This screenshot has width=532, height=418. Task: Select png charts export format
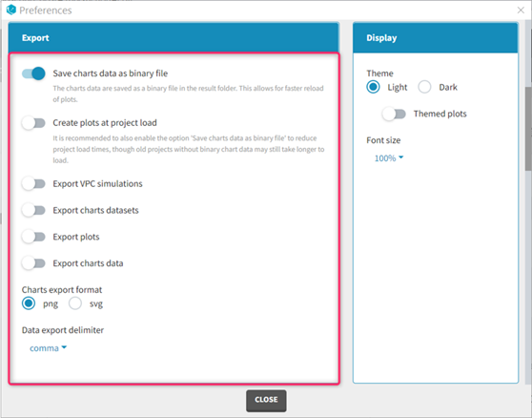pos(29,303)
